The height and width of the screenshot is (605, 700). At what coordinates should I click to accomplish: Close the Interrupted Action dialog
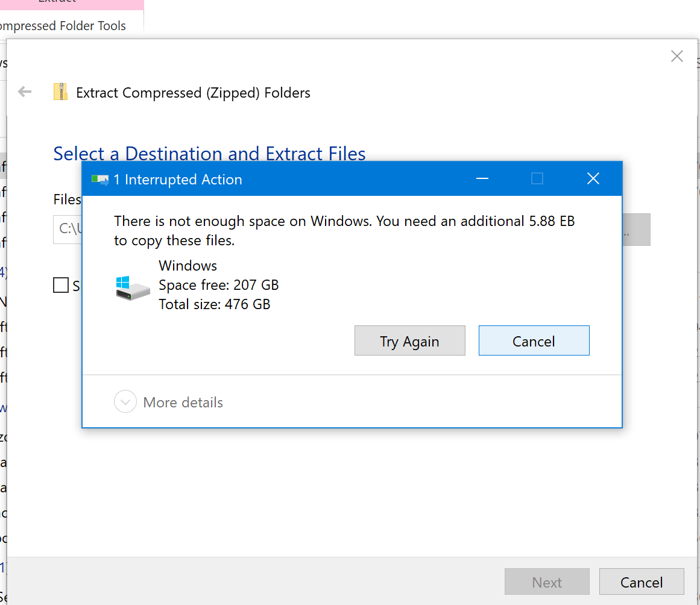[593, 178]
